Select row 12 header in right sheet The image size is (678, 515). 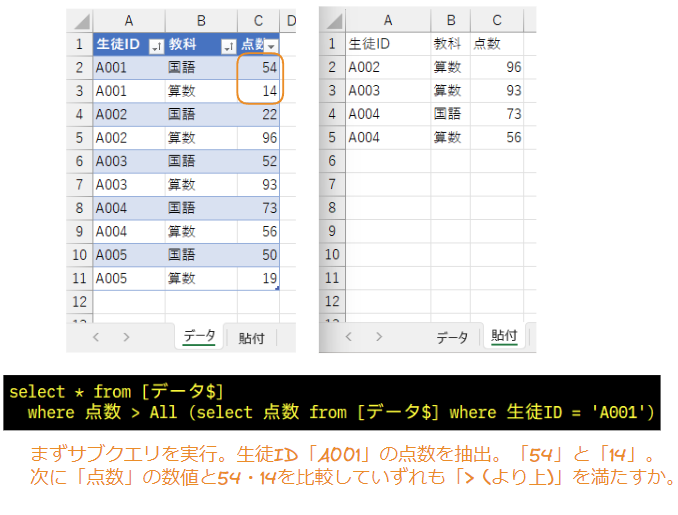332,301
